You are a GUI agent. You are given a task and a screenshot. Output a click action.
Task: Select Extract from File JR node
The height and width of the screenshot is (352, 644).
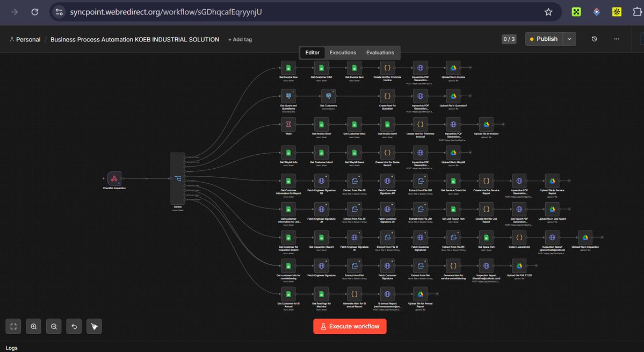pyautogui.click(x=354, y=210)
